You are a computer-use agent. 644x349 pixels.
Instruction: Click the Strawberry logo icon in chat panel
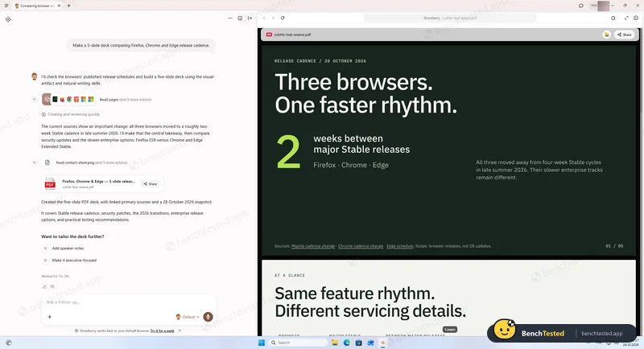tap(8, 19)
